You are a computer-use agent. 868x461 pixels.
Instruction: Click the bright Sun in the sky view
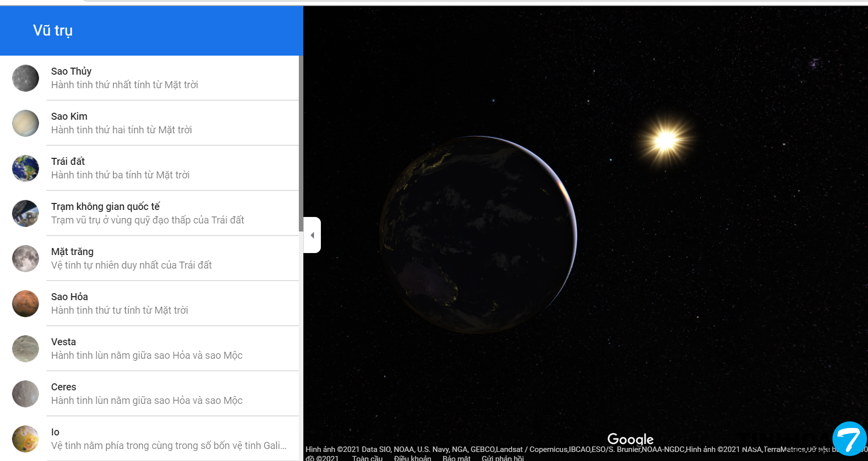tap(666, 140)
